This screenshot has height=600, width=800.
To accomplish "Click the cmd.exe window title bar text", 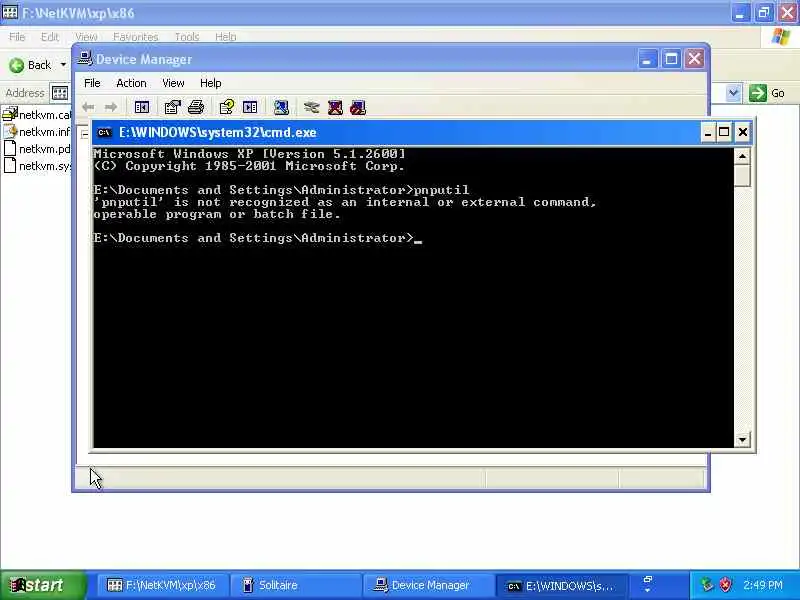I will tap(217, 133).
